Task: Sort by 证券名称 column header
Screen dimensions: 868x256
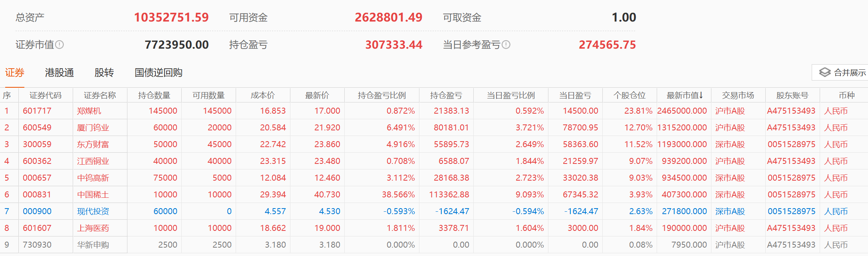Action: pos(100,95)
